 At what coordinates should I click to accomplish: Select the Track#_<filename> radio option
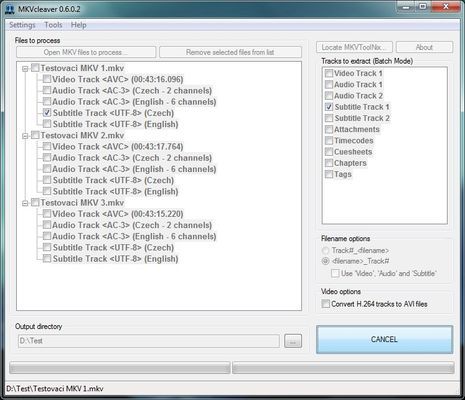(x=325, y=250)
